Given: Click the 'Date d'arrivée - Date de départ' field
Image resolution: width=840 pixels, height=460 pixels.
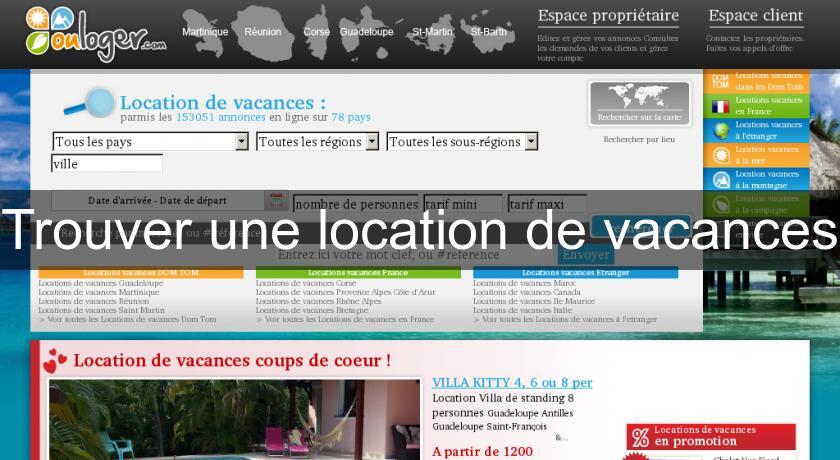Looking at the screenshot, I should coord(158,201).
